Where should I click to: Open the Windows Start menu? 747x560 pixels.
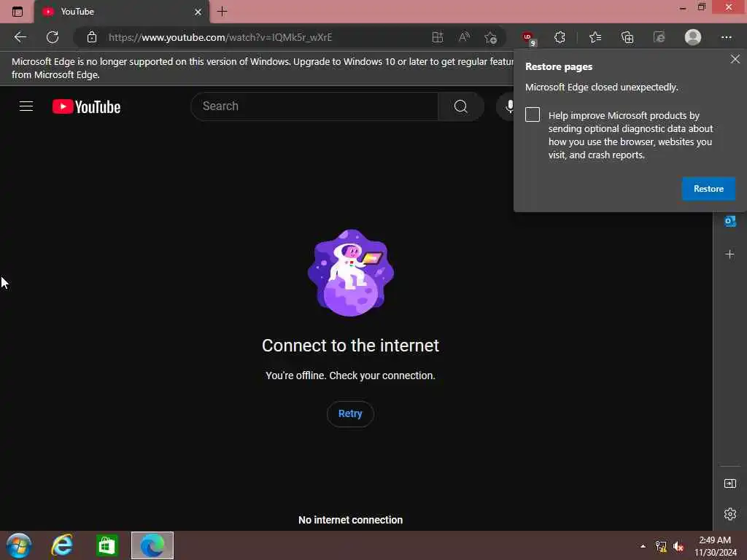coord(19,545)
